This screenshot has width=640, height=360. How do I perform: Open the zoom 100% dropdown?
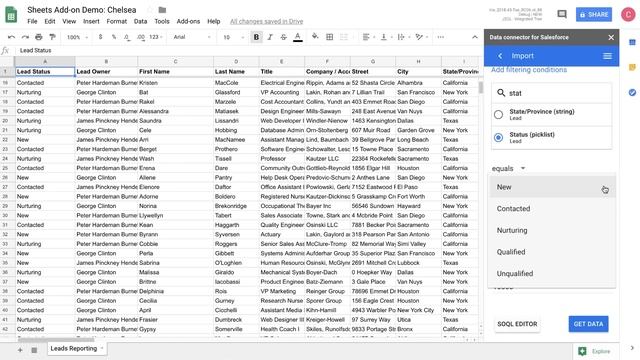[x=77, y=37]
